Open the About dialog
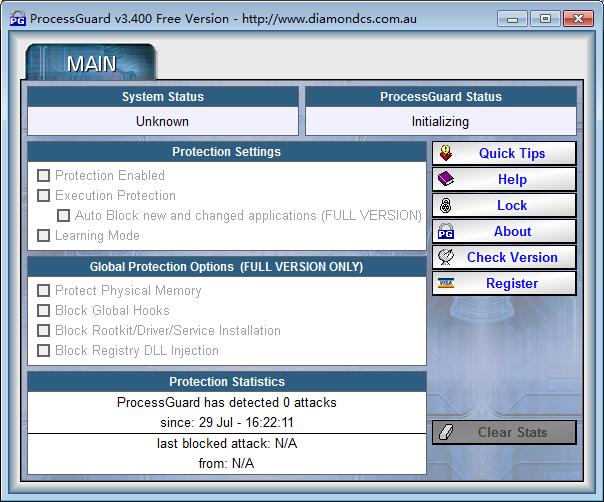Viewport: 604px width, 502px height. [x=504, y=231]
